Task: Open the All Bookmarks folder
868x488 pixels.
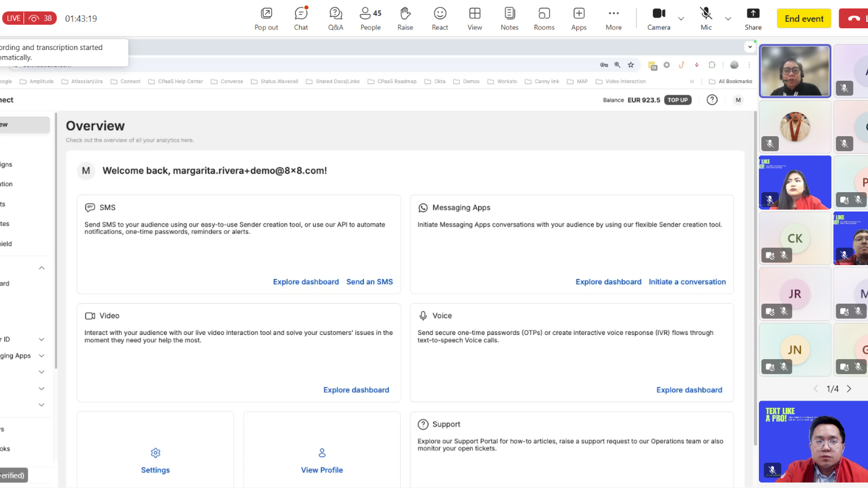Action: (x=731, y=81)
